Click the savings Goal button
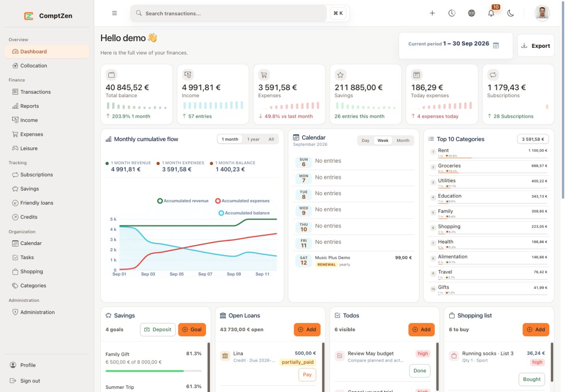Image resolution: width=565 pixels, height=392 pixels. click(192, 330)
